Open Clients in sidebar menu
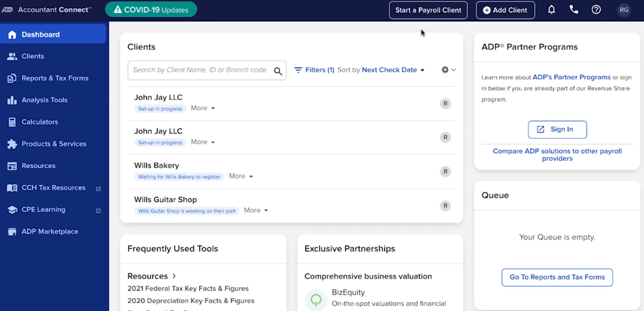The width and height of the screenshot is (644, 311). (33, 56)
